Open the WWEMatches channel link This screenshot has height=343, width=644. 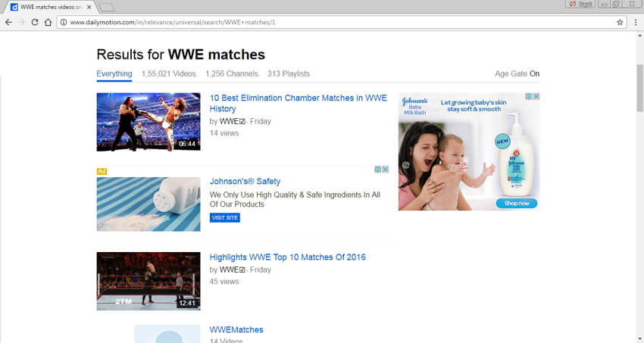click(x=236, y=329)
